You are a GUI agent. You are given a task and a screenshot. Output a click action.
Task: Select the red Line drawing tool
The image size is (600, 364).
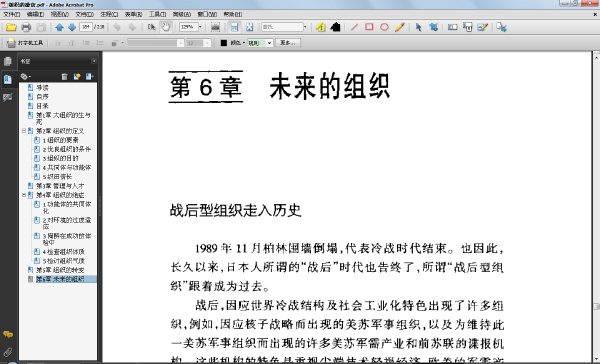[355, 27]
